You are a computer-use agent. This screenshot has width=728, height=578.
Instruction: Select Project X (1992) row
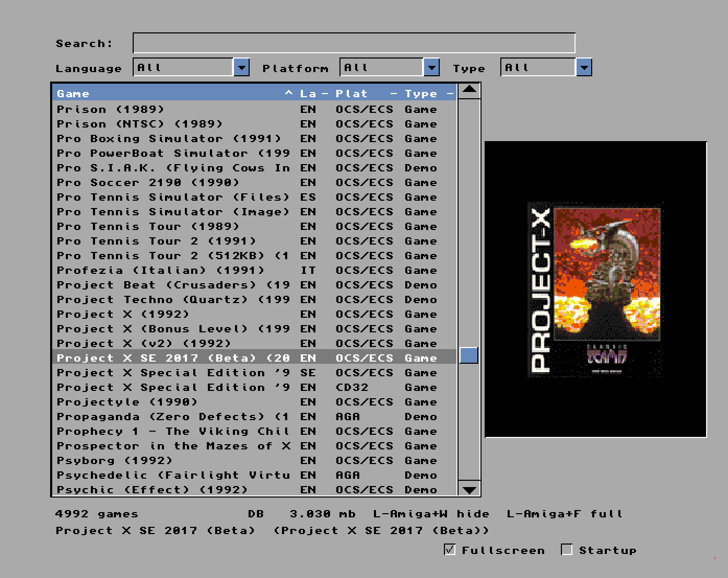coord(254,314)
